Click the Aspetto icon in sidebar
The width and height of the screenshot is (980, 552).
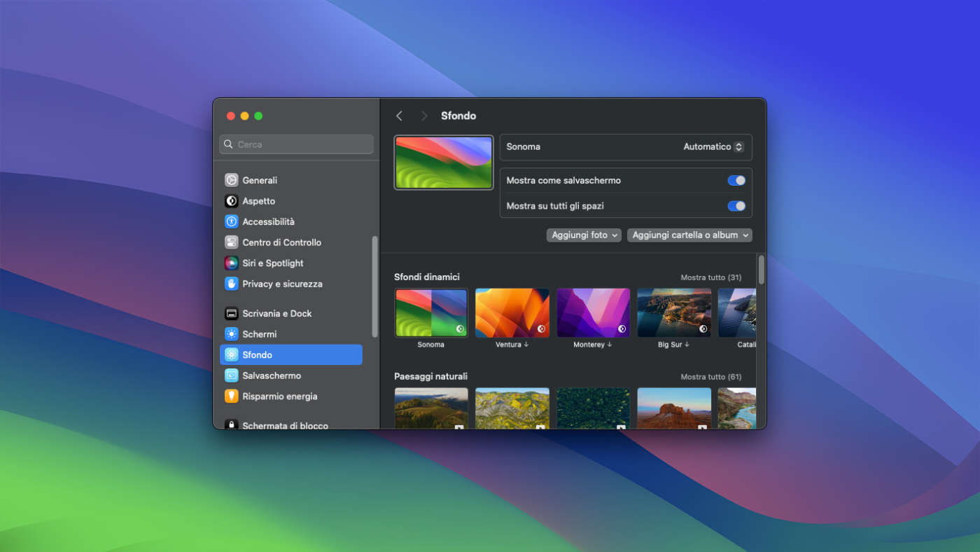[x=231, y=201]
